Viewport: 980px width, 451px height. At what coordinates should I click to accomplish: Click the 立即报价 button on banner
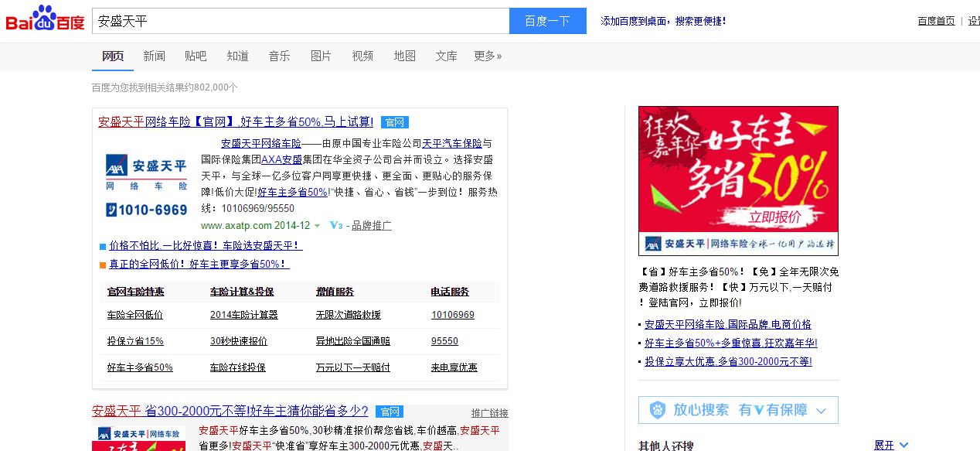point(775,217)
